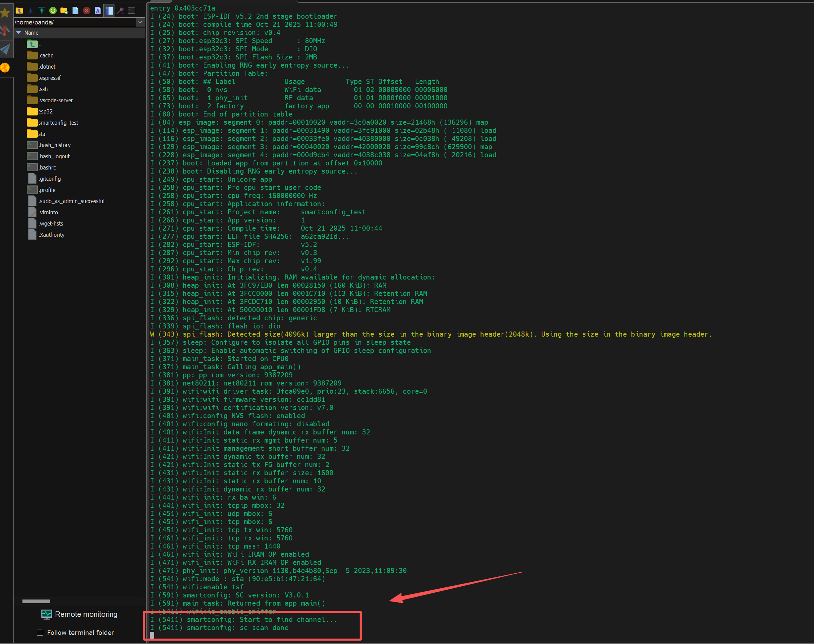The height and width of the screenshot is (644, 814).
Task: Click the Remote monitoring button
Action: coord(79,614)
